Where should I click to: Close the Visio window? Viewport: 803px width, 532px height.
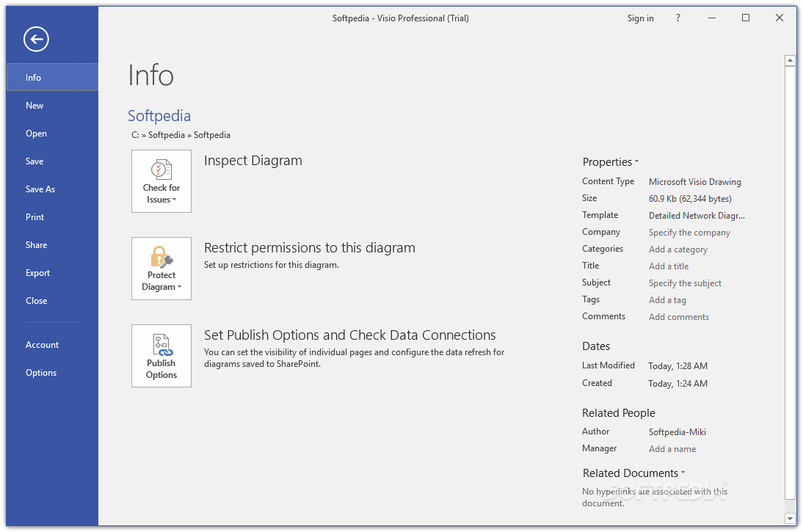click(780, 18)
